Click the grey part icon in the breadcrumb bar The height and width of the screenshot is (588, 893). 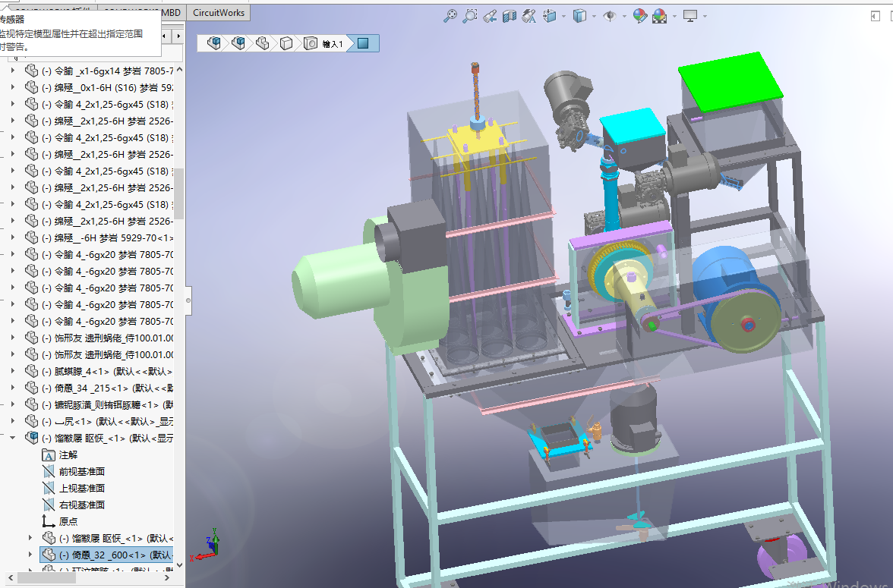pyautogui.click(x=262, y=43)
